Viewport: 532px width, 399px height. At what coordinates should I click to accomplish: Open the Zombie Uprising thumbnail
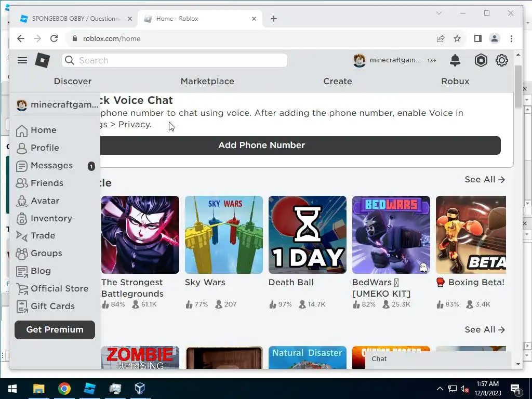pos(140,357)
